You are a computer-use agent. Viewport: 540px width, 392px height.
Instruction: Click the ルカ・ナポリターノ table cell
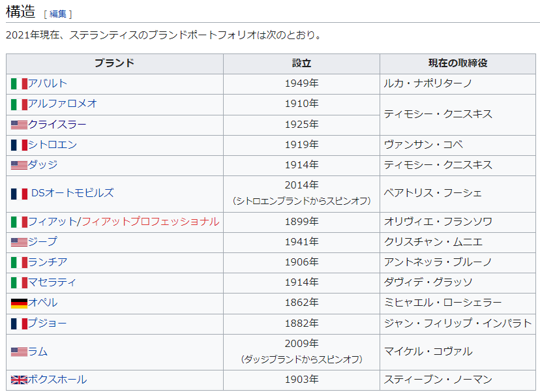click(x=428, y=83)
